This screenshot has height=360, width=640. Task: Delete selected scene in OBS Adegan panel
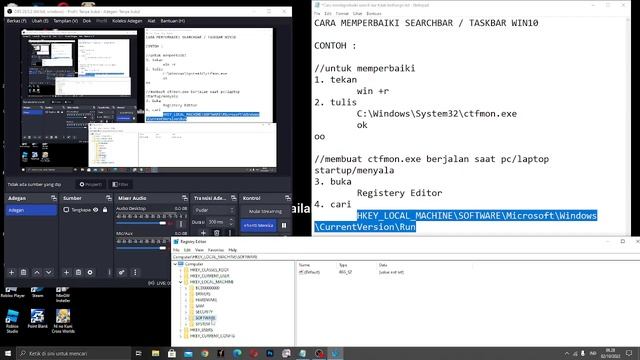point(24,272)
